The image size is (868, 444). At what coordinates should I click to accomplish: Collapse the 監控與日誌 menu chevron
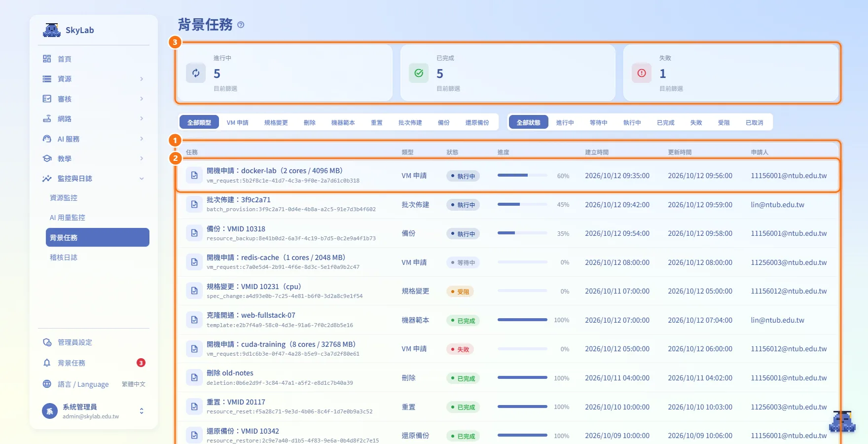142,179
